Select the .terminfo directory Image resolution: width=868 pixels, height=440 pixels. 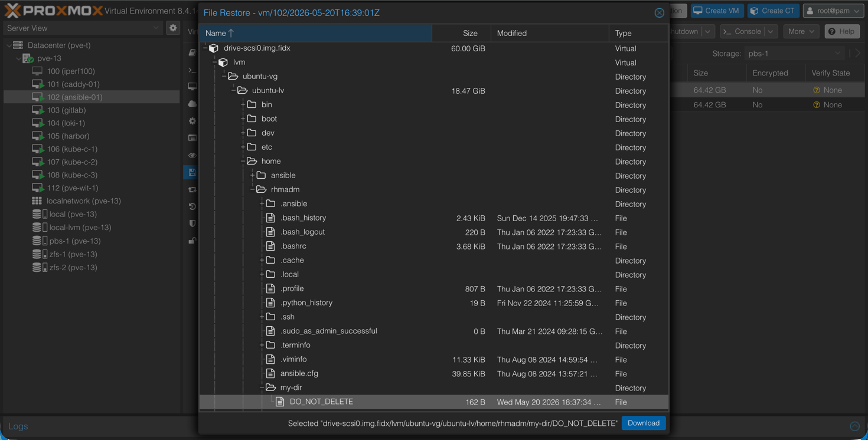coord(434,346)
